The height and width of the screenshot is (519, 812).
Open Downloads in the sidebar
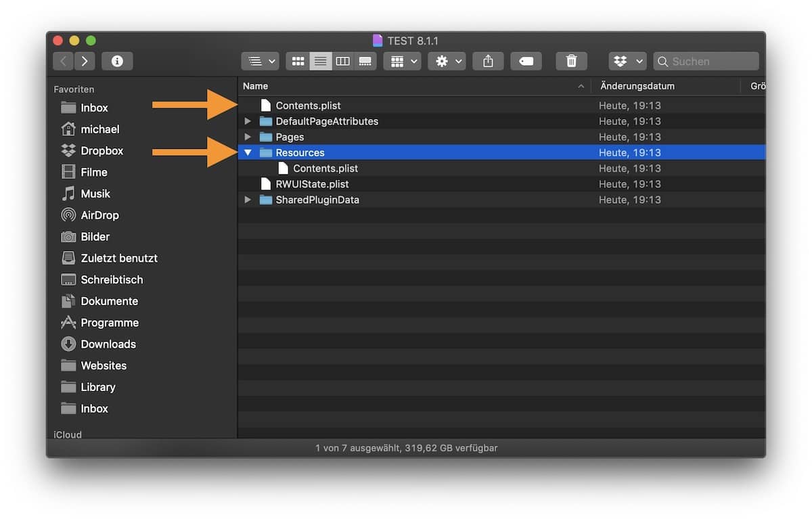point(98,344)
